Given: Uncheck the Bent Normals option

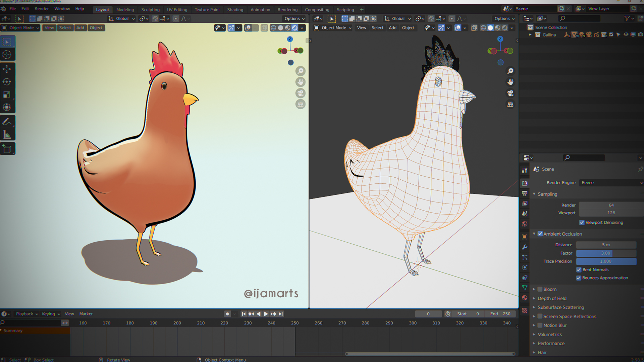Looking at the screenshot, I should pyautogui.click(x=579, y=270).
